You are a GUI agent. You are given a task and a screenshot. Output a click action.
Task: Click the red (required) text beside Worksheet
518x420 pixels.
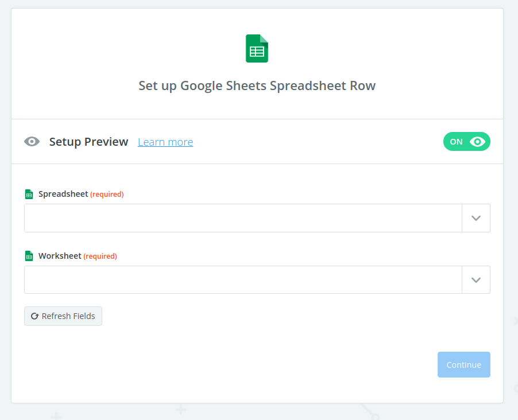100,256
